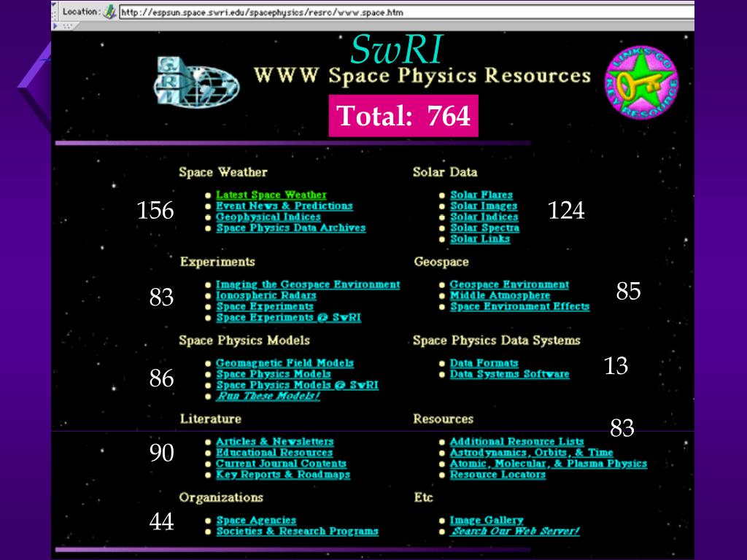
Task: Open Image Gallery link
Action: [x=487, y=520]
